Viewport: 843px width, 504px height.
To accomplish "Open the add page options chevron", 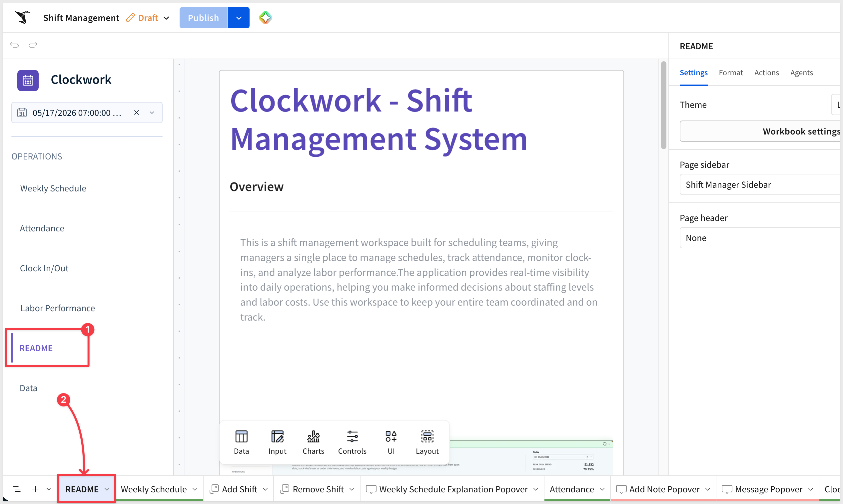I will pyautogui.click(x=49, y=489).
